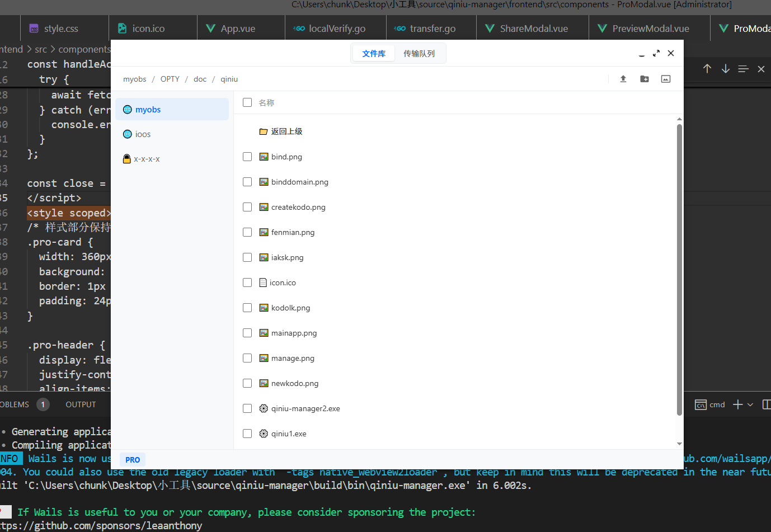Screen dimensions: 771x532
Task: Click the qiniu breadcrumb segment
Action: (x=229, y=79)
